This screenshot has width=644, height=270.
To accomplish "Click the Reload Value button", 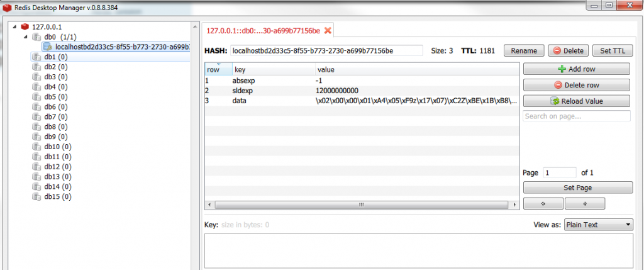I will pyautogui.click(x=577, y=101).
